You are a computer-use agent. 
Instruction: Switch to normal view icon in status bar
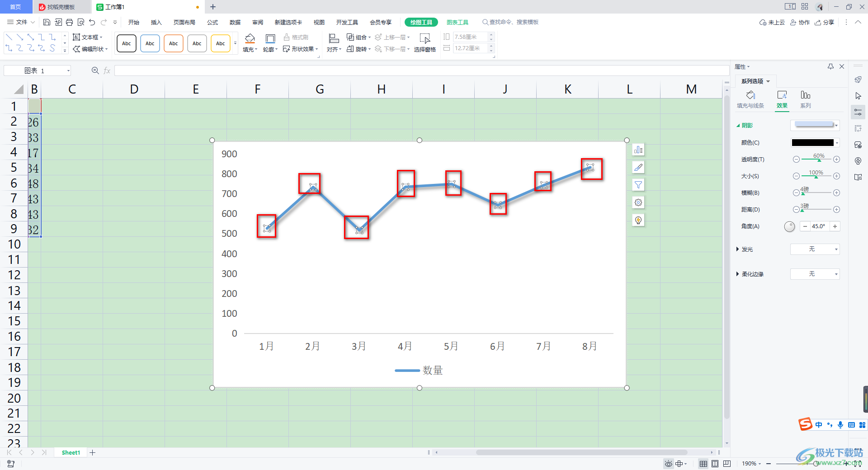703,464
